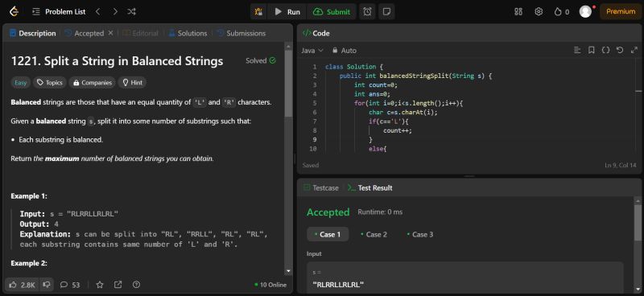Open the notes sticky icon
Screen dimensions: 644x296
pos(386,12)
